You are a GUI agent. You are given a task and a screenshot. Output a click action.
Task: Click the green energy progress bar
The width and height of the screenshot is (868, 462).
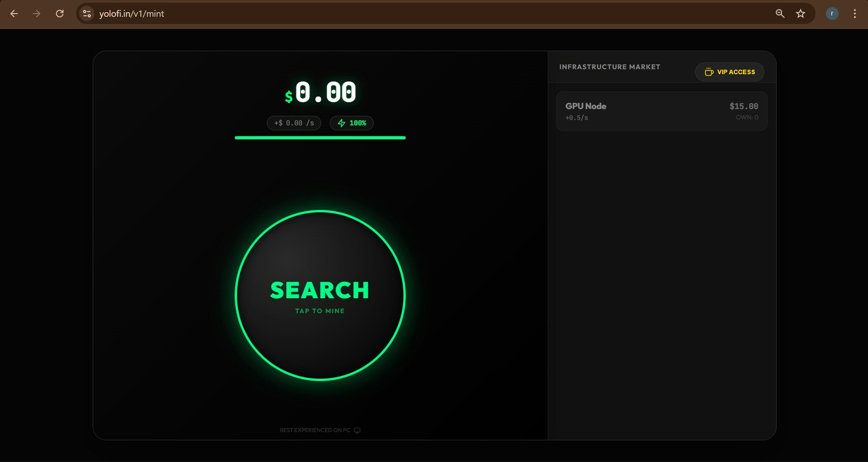pos(320,138)
